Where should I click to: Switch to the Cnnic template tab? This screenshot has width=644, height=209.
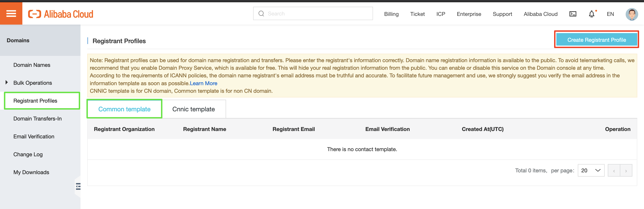193,109
